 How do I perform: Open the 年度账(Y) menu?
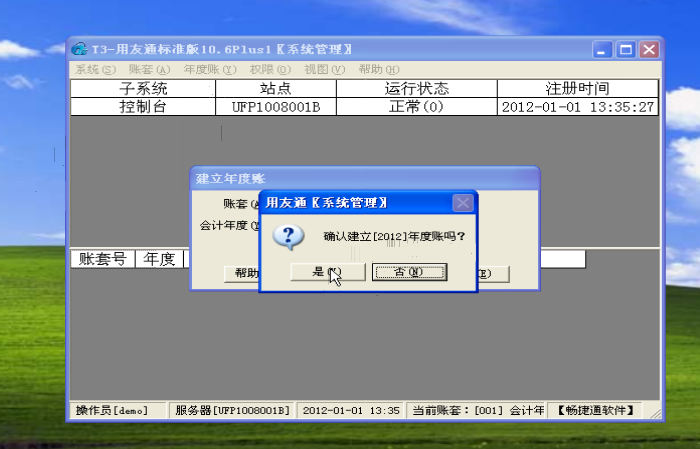[x=210, y=69]
